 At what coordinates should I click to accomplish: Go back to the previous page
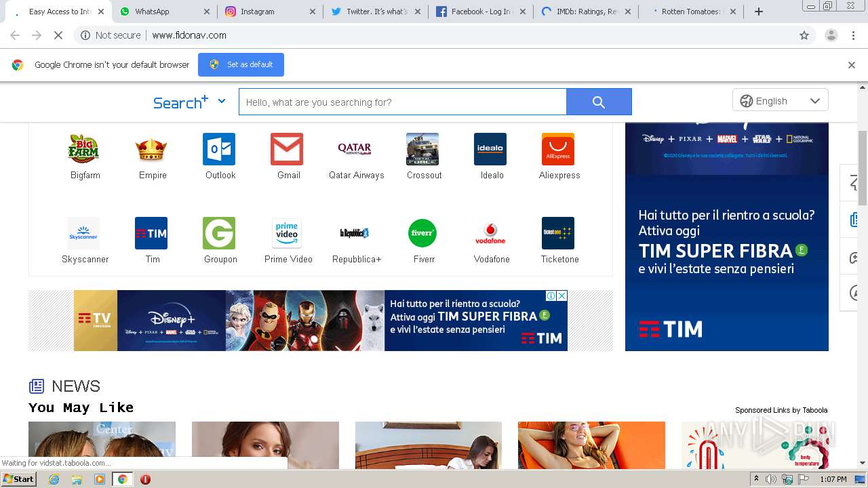coord(15,35)
